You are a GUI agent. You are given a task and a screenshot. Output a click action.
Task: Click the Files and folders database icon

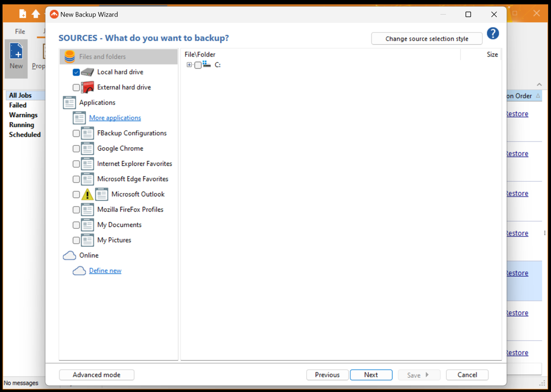click(x=69, y=56)
